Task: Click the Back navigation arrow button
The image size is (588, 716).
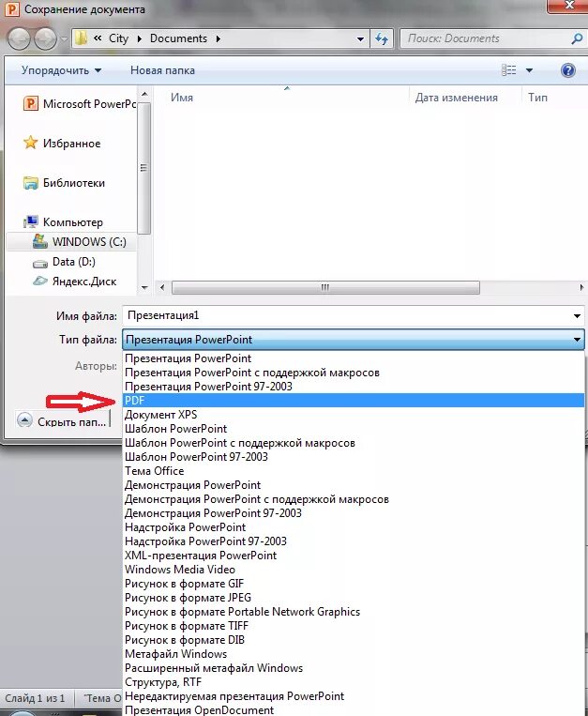Action: pos(19,38)
